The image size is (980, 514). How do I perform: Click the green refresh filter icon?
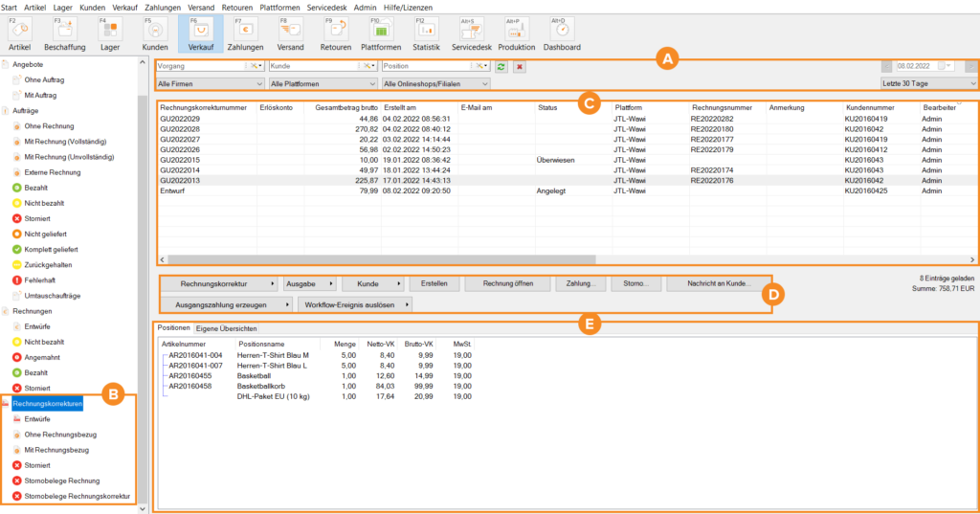501,66
